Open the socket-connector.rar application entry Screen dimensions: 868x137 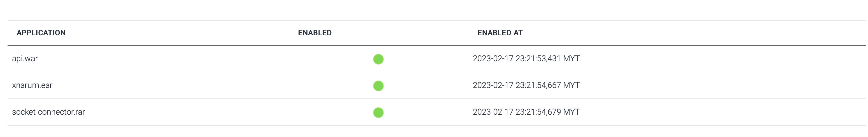(49, 112)
